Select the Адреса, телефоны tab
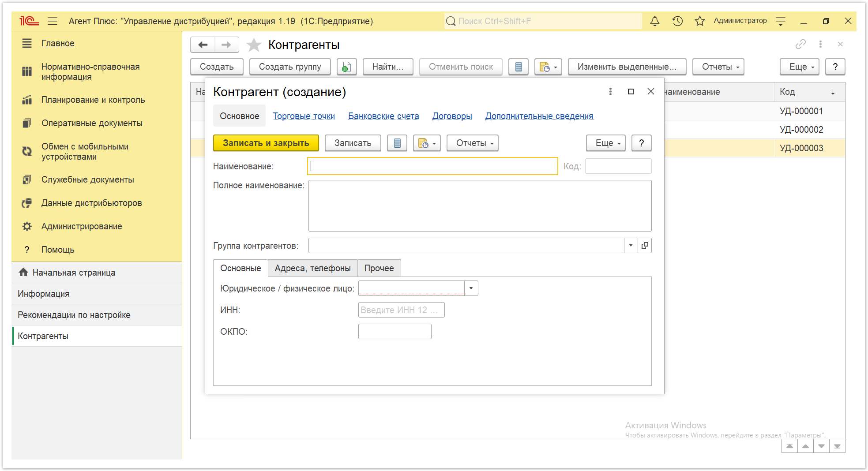Screen dimensions: 868x471 [313, 268]
